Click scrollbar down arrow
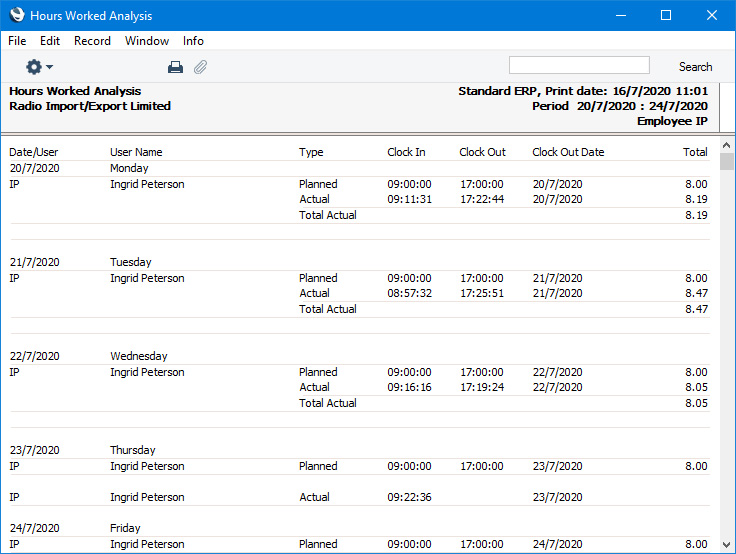Viewport: 736px width, 554px height. pos(727,545)
